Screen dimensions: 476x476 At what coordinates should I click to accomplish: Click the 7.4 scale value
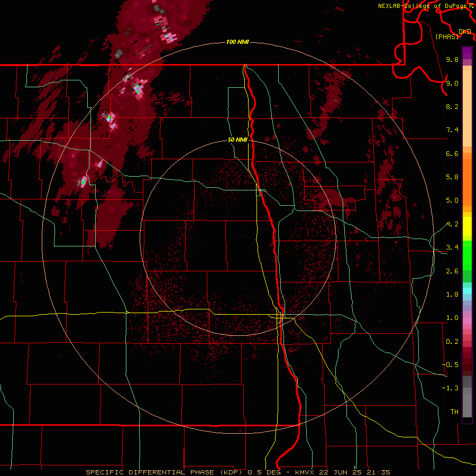pyautogui.click(x=452, y=130)
